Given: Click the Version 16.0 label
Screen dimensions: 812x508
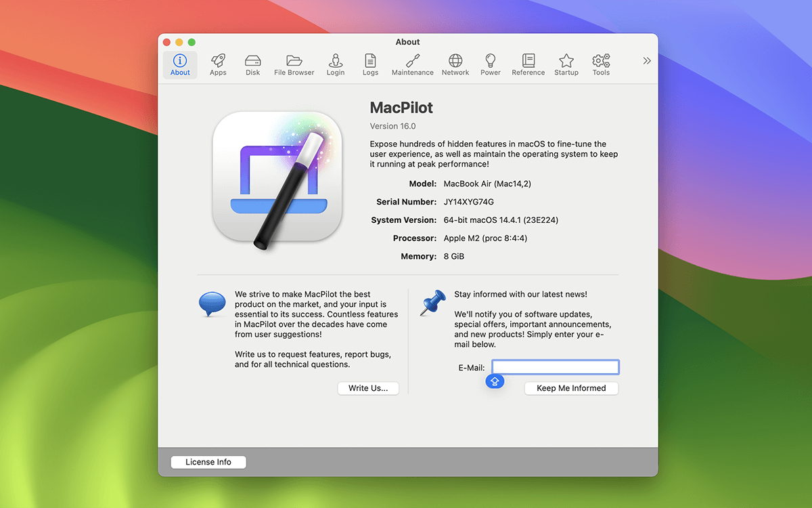Looking at the screenshot, I should pos(393,126).
